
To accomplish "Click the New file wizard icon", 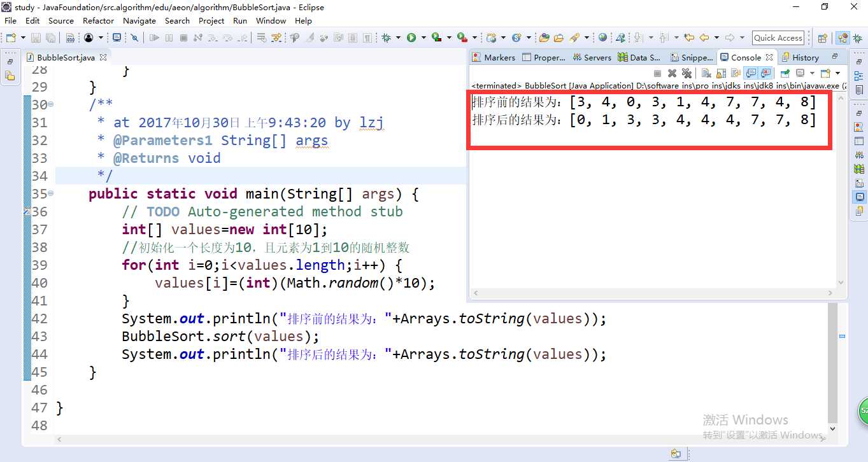I will 11,38.
